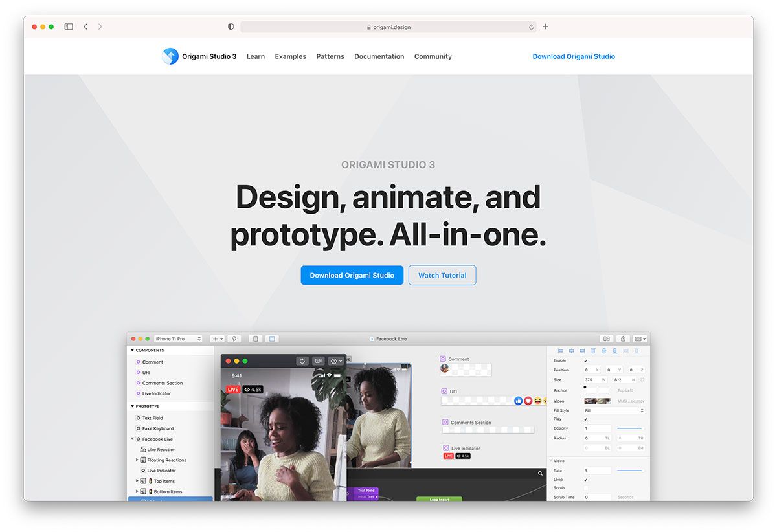Click the restart prototype icon in viewer window

(302, 361)
